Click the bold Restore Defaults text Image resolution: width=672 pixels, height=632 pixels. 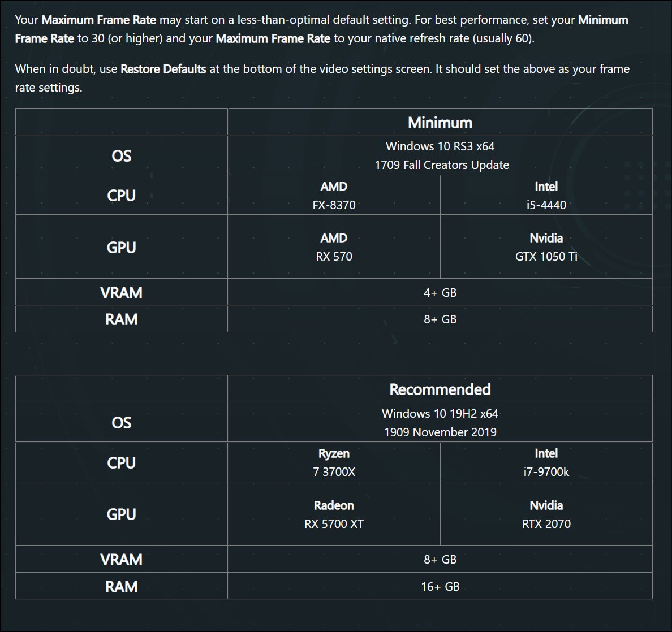pos(163,69)
